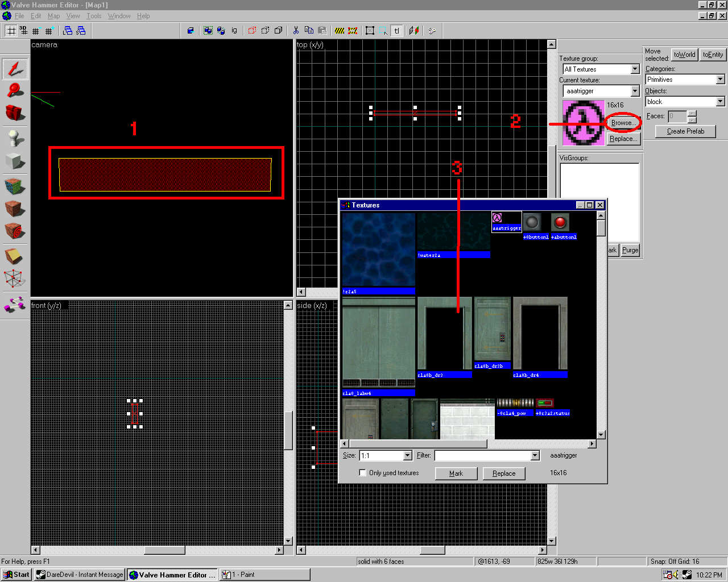Select the c1a0b_dr4 texture thumbnail
This screenshot has width=728, height=582.
coord(540,334)
